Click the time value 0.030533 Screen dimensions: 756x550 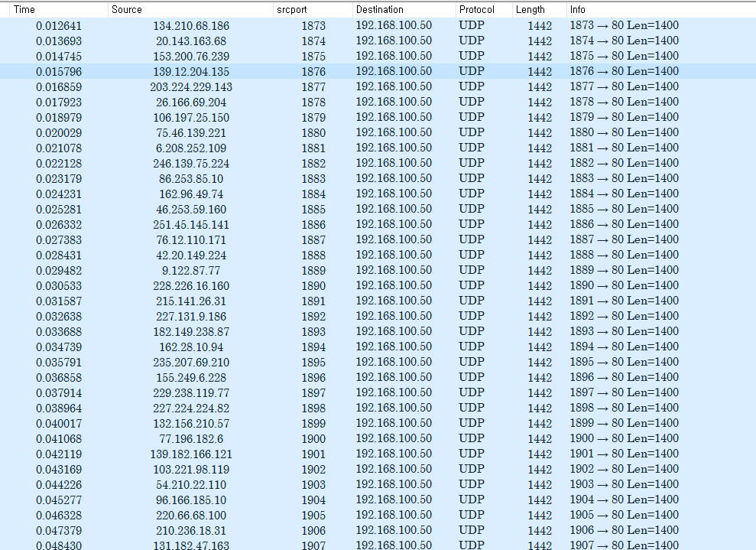click(59, 286)
